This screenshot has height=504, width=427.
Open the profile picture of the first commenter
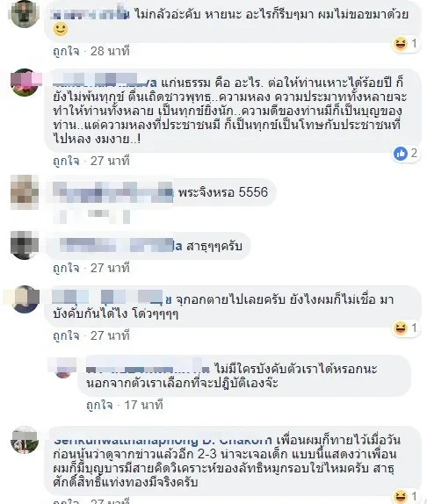(25, 14)
